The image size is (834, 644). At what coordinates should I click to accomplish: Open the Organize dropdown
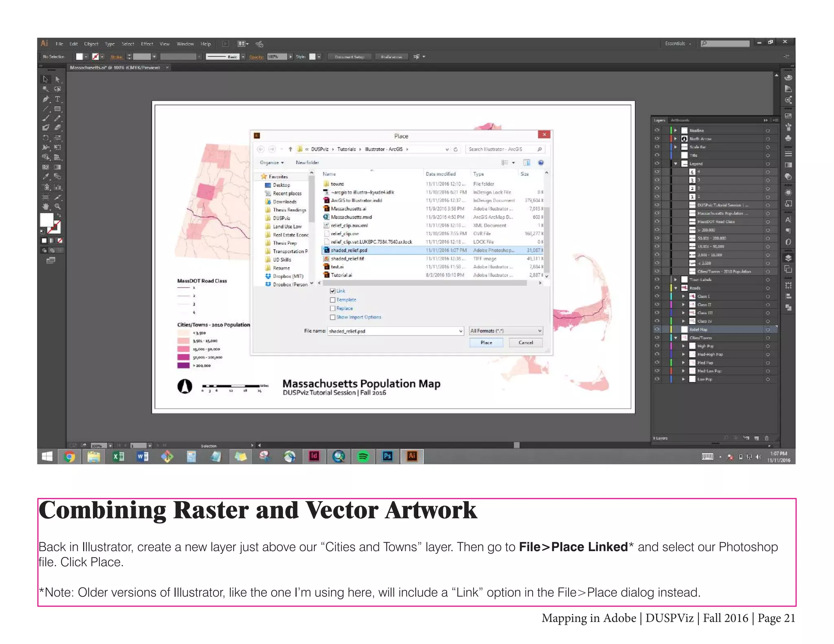click(x=272, y=163)
